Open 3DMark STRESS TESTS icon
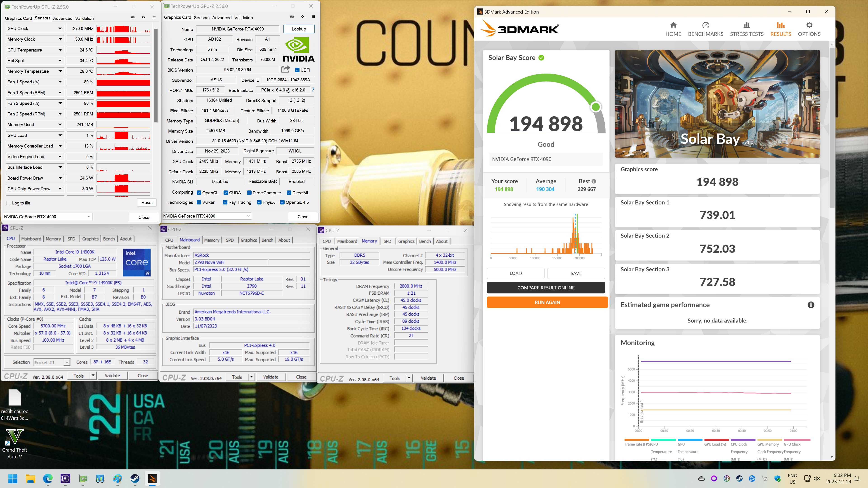 (x=746, y=25)
